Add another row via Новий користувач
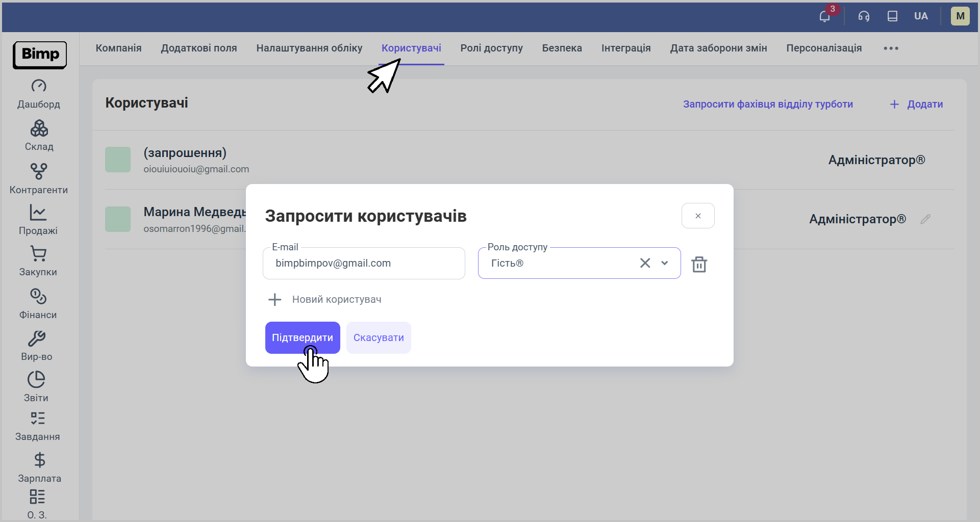Viewport: 980px width, 522px height. (325, 299)
